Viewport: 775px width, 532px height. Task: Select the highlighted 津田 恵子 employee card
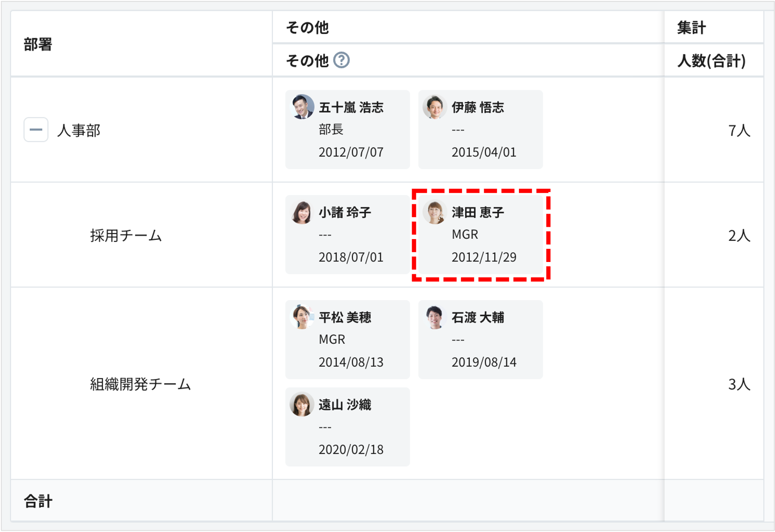coord(480,234)
